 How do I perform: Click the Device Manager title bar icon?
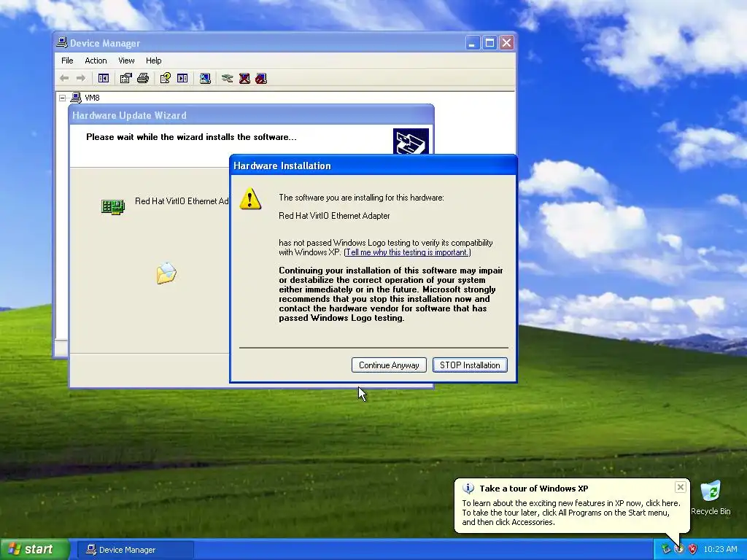click(x=62, y=42)
